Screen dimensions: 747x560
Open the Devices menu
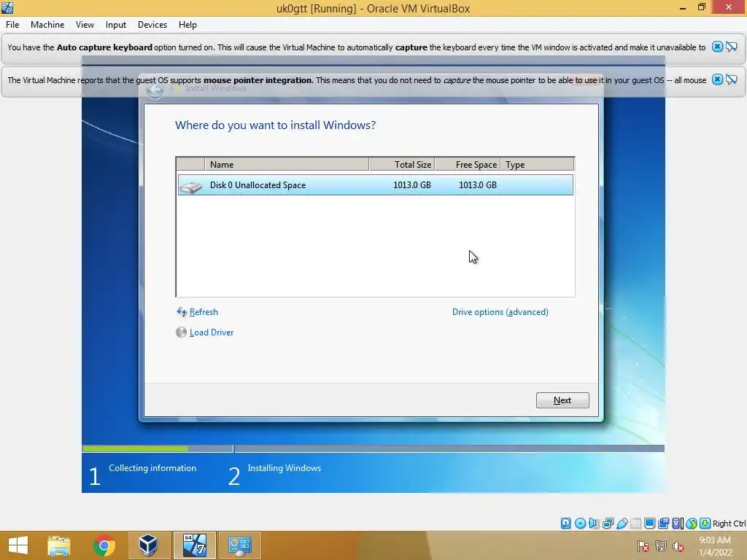[x=152, y=25]
